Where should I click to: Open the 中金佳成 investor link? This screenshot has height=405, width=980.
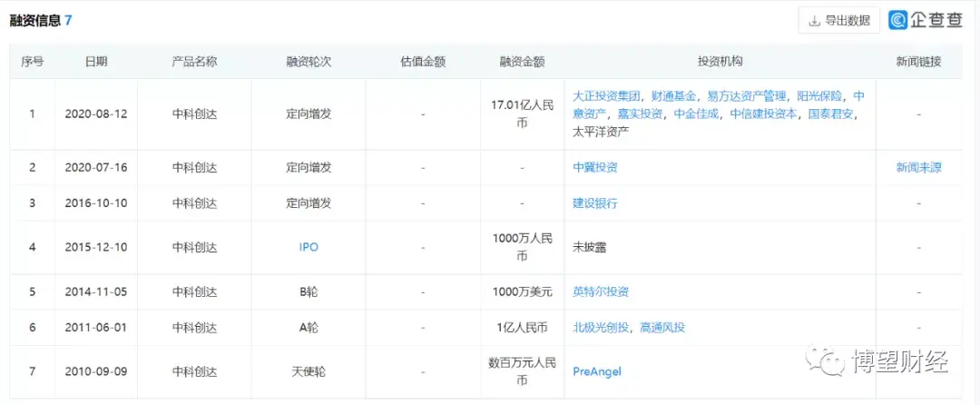697,115
